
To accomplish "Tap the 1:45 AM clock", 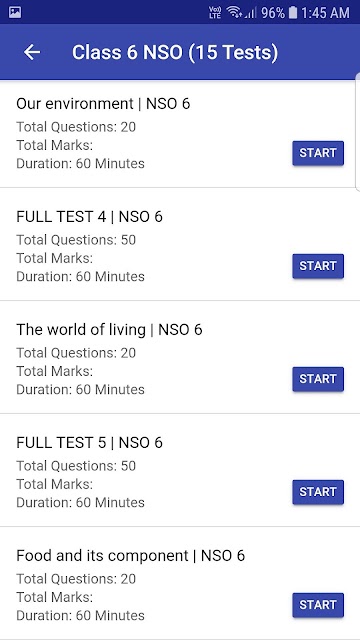I will coord(325,13).
